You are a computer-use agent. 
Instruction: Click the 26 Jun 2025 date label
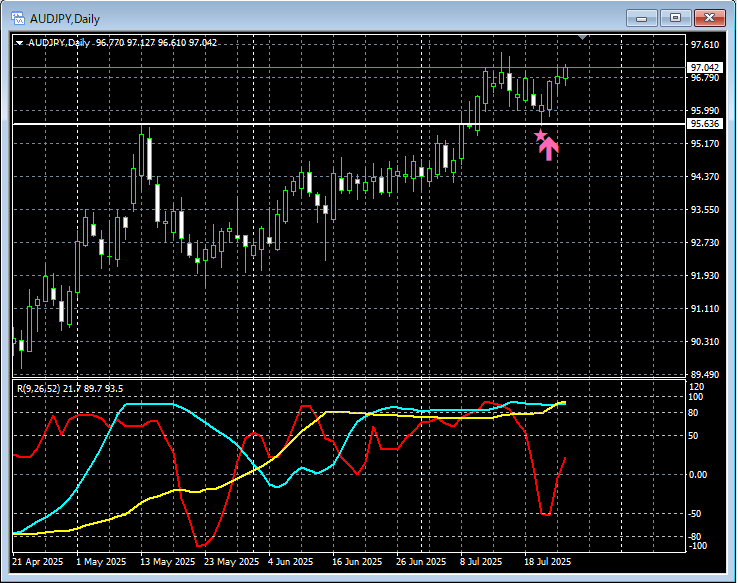point(421,562)
